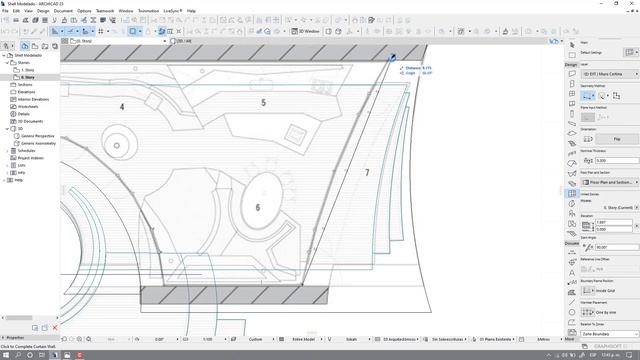Expand the Schedules tree node
The height and width of the screenshot is (360, 640).
click(7, 151)
